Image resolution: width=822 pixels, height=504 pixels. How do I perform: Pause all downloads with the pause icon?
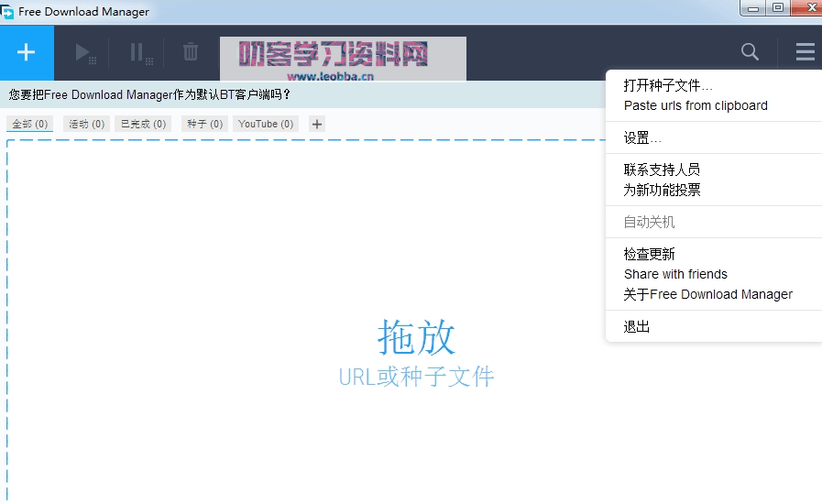point(140,53)
